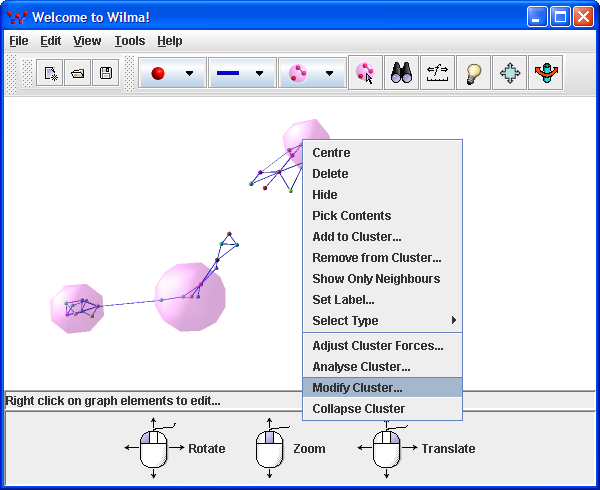
Task: Click the New graph toolbar icon
Action: click(x=50, y=73)
